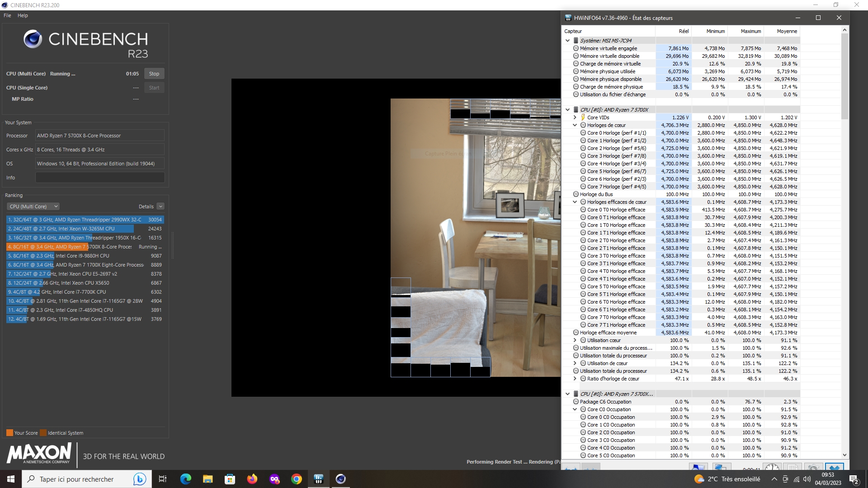This screenshot has width=868, height=488.
Task: Open File Explorer from the taskbar
Action: [x=208, y=479]
